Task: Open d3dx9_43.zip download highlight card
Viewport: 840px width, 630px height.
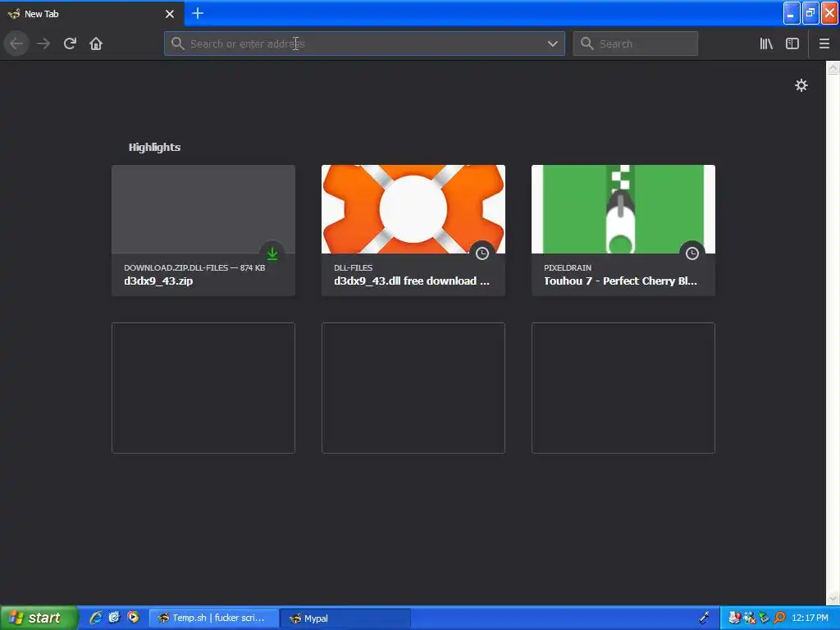Action: pyautogui.click(x=203, y=231)
